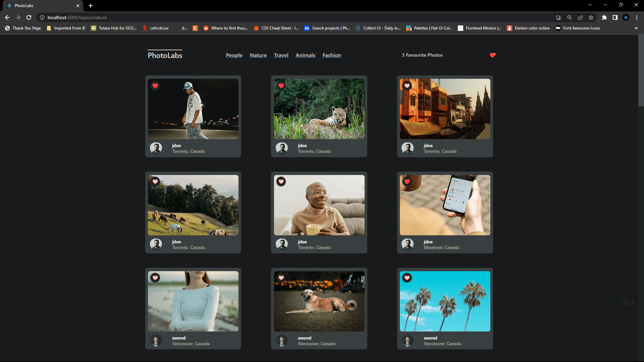
Task: View 3 Favourite Photos counter
Action: click(422, 55)
